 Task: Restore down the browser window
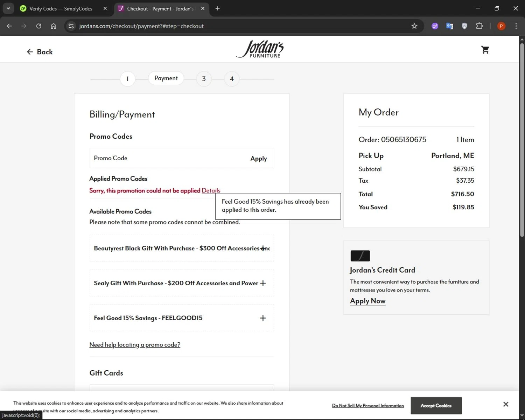(x=497, y=8)
